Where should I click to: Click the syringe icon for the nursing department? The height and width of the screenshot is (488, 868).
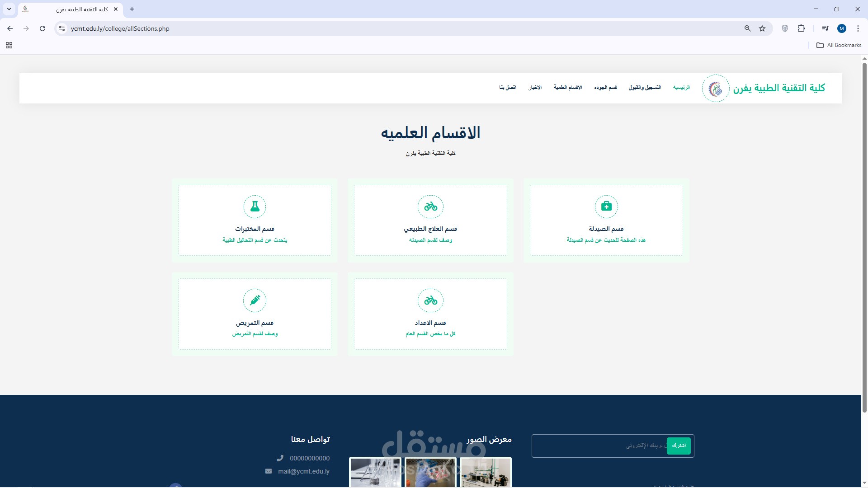pyautogui.click(x=255, y=300)
